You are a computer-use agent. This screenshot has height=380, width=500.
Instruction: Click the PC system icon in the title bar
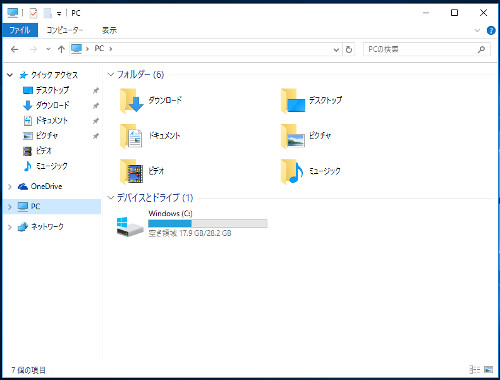13,13
